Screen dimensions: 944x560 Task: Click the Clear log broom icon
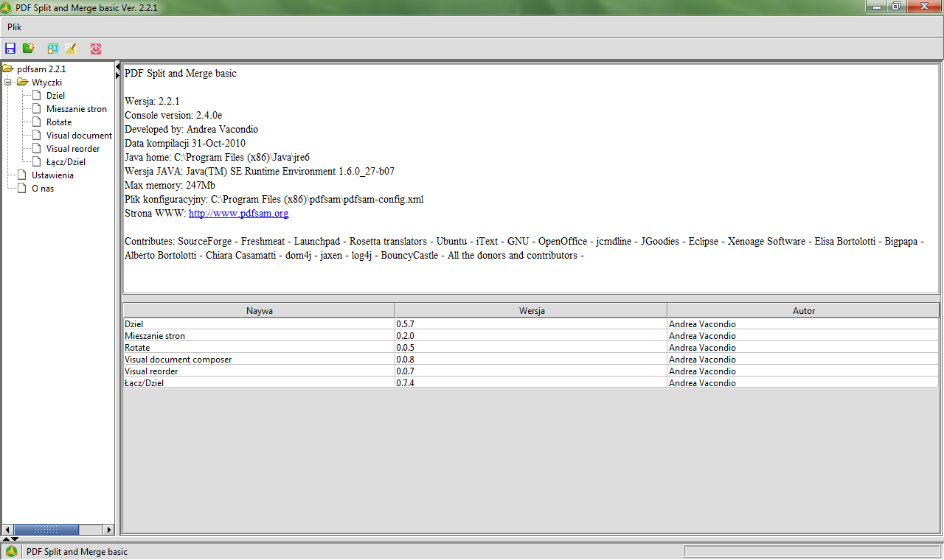click(x=71, y=49)
